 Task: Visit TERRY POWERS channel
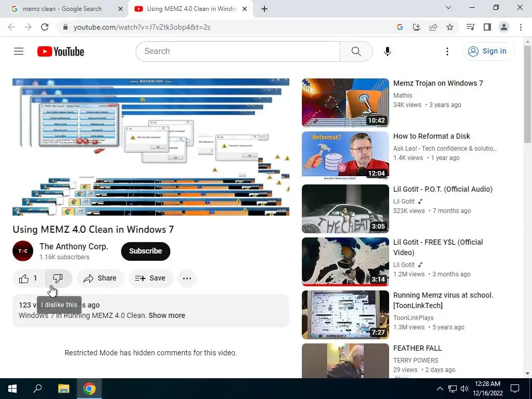click(x=416, y=361)
